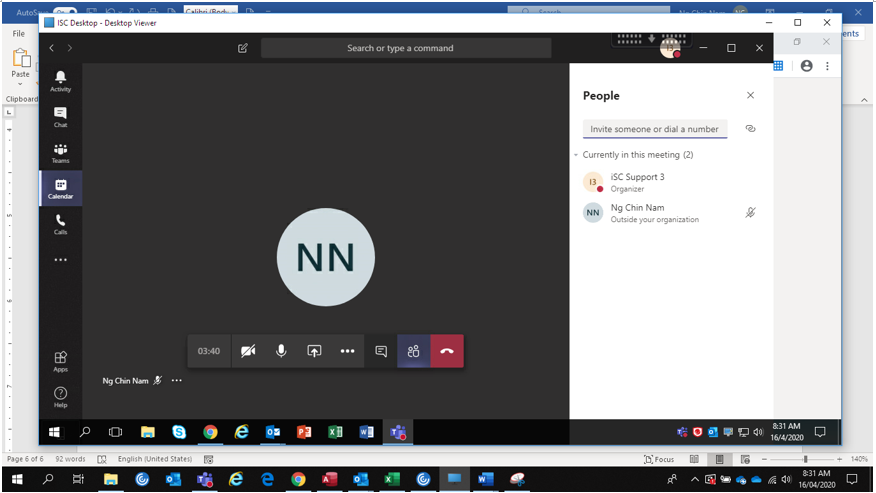The height and width of the screenshot is (493, 876).
Task: Open Help in the Teams sidebar
Action: click(x=60, y=397)
